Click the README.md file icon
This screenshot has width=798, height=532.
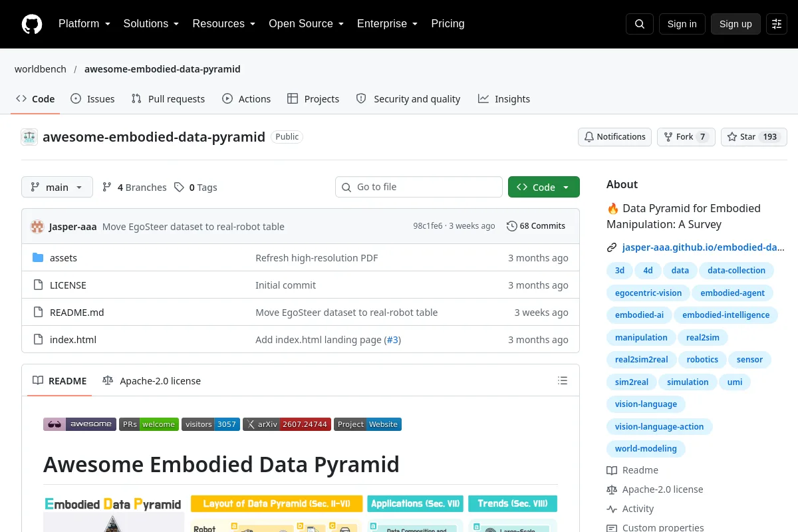pos(38,313)
